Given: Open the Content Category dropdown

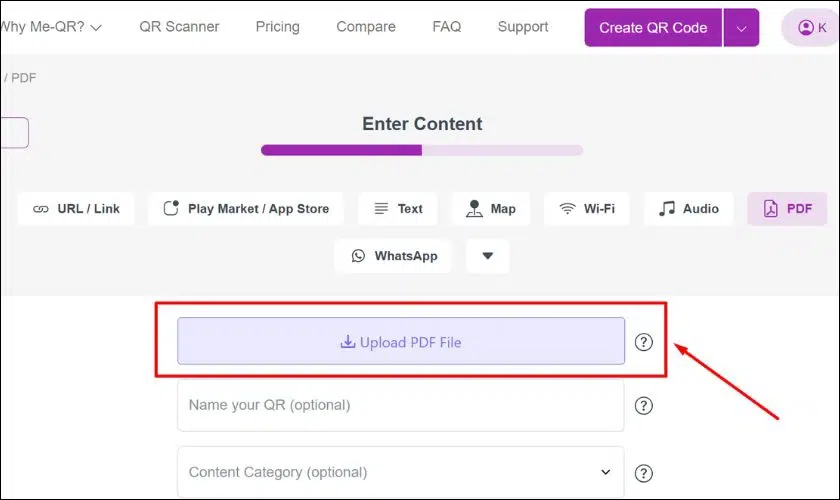Looking at the screenshot, I should [401, 472].
